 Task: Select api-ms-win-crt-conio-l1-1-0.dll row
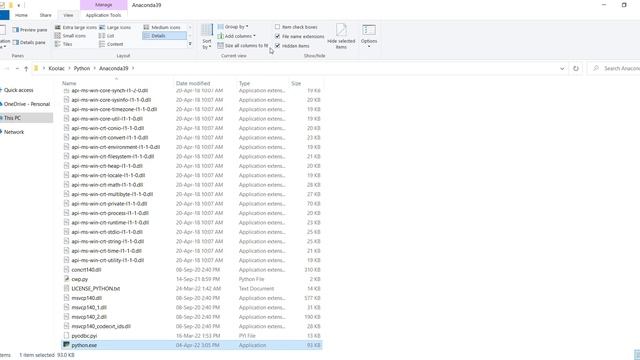[x=192, y=128]
